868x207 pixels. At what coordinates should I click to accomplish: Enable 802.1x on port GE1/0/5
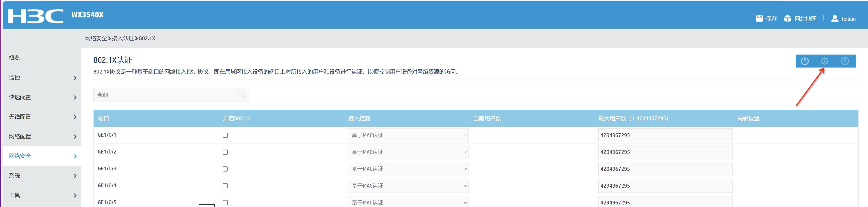(225, 203)
